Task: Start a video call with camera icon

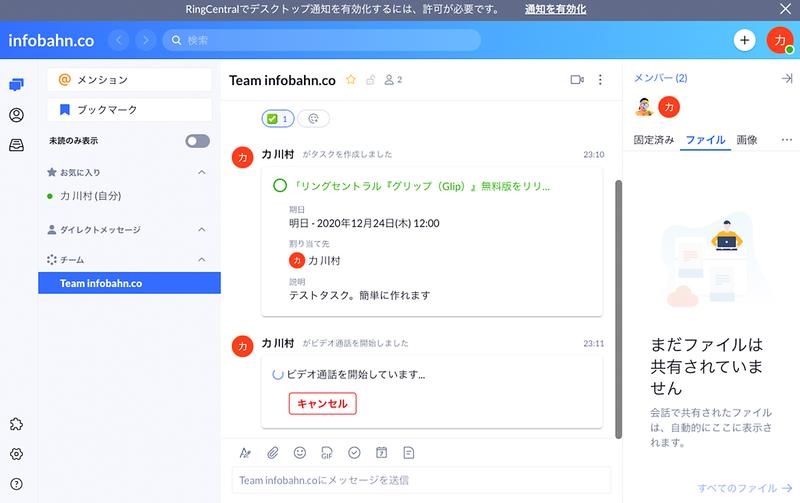Action: click(577, 80)
